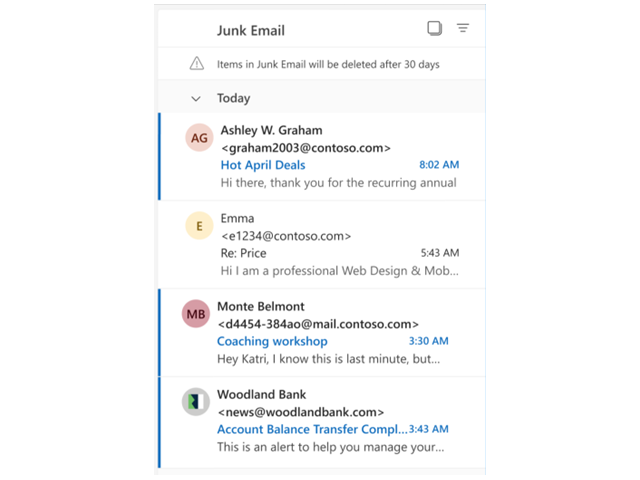Open the Coaching workshop message
640x480 pixels.
(272, 341)
